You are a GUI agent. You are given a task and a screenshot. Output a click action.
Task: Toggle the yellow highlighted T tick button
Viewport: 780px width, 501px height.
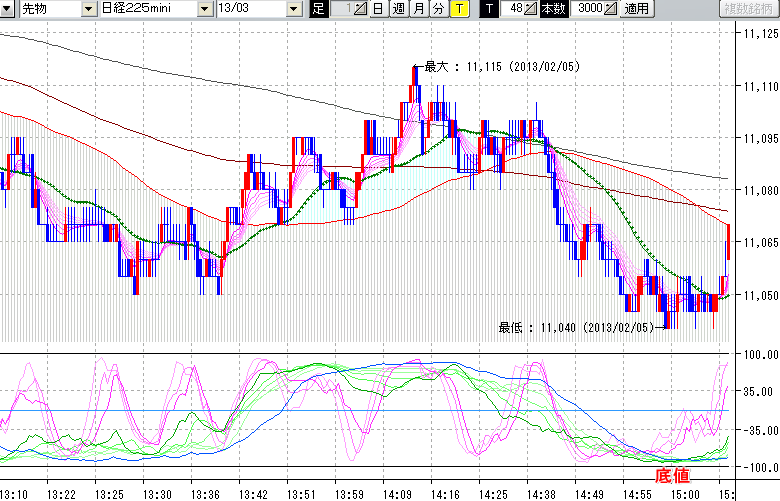pyautogui.click(x=458, y=9)
